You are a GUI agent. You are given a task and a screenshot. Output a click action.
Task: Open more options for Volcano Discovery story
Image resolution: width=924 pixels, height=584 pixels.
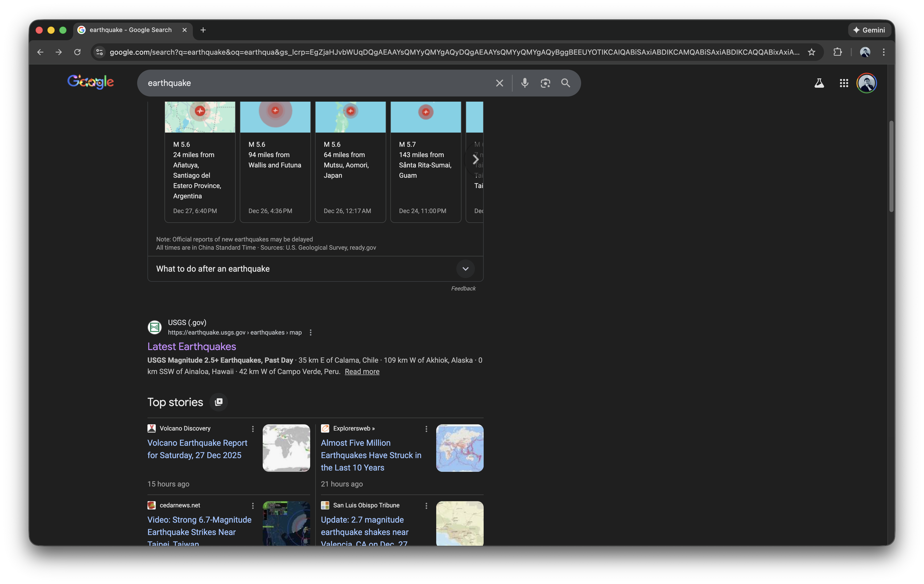(252, 429)
